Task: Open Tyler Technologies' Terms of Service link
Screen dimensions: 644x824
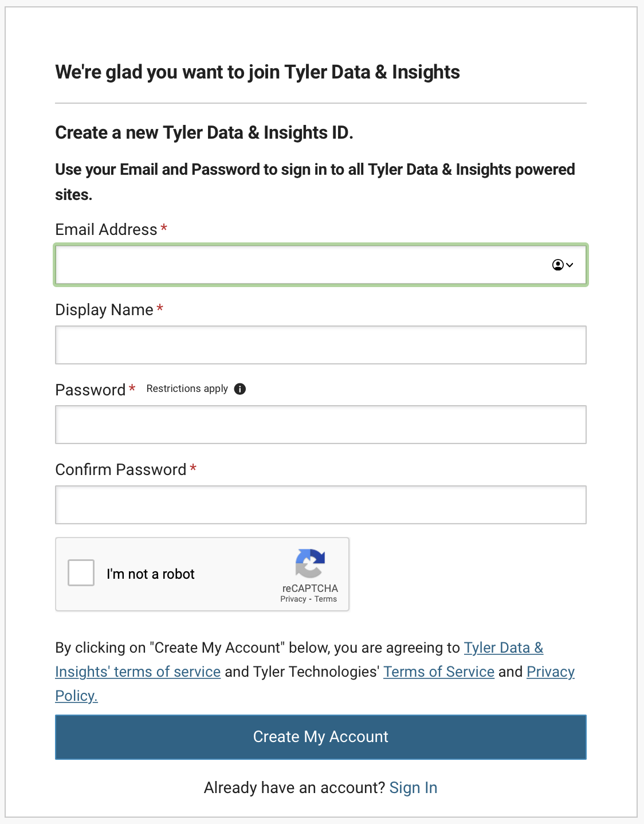Action: click(439, 672)
